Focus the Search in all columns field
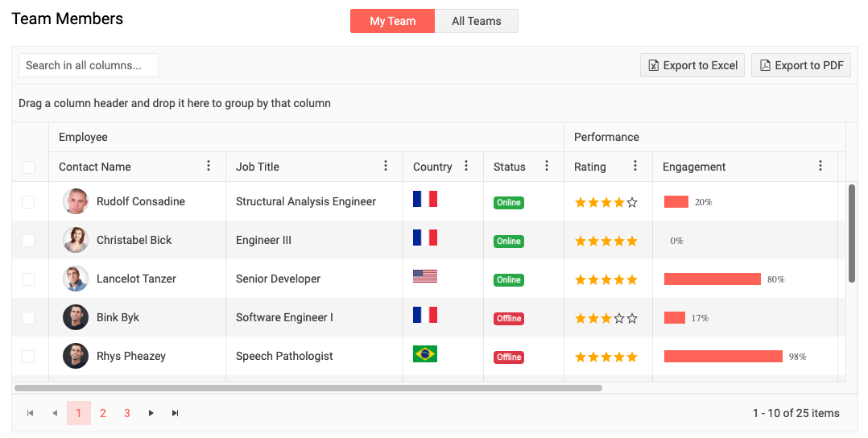Image resolution: width=868 pixels, height=438 pixels. [x=89, y=65]
